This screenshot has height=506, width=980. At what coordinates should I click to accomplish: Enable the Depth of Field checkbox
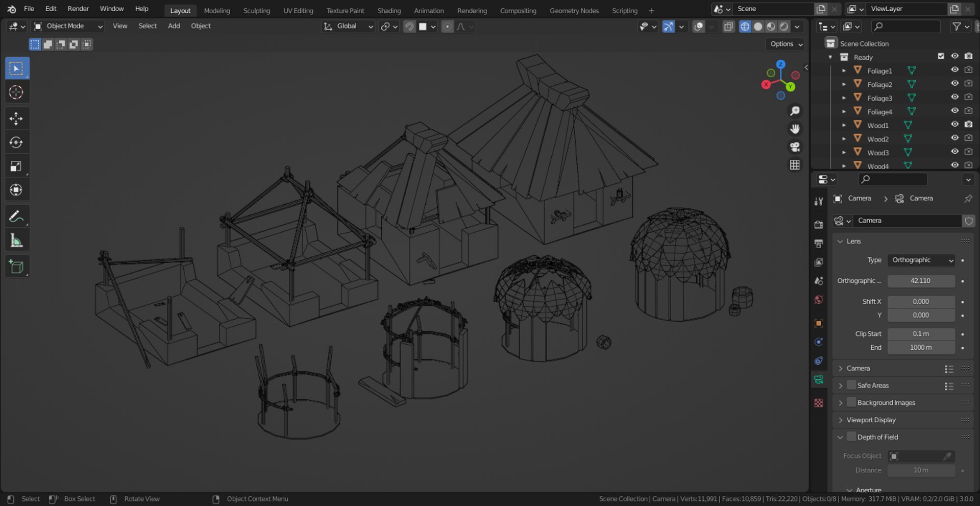click(x=851, y=437)
